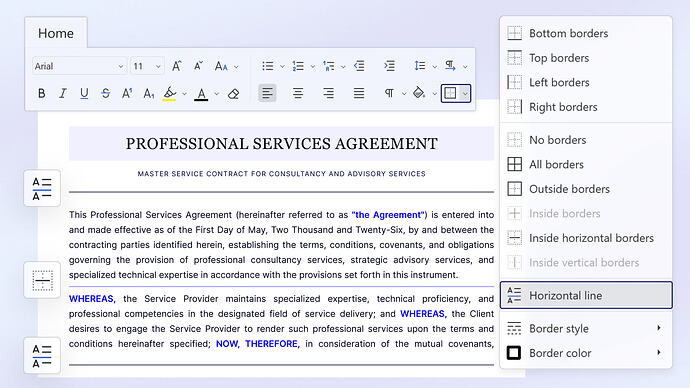Apply subscript formatting
This screenshot has height=388, width=690.
tap(149, 93)
